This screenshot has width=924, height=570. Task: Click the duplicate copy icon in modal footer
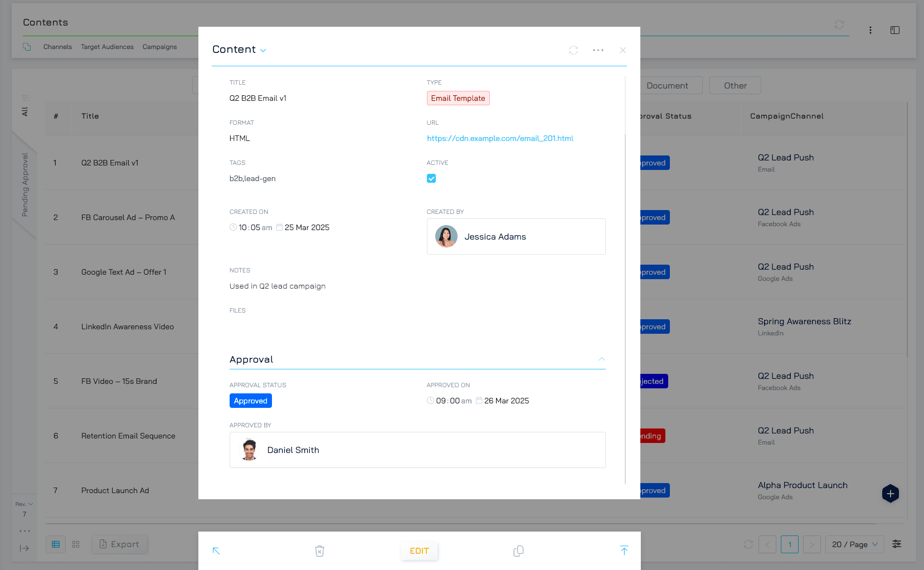[x=518, y=550]
